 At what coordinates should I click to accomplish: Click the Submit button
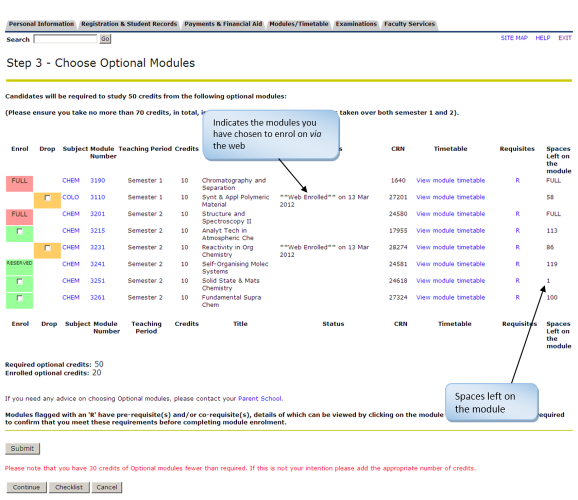[x=22, y=448]
